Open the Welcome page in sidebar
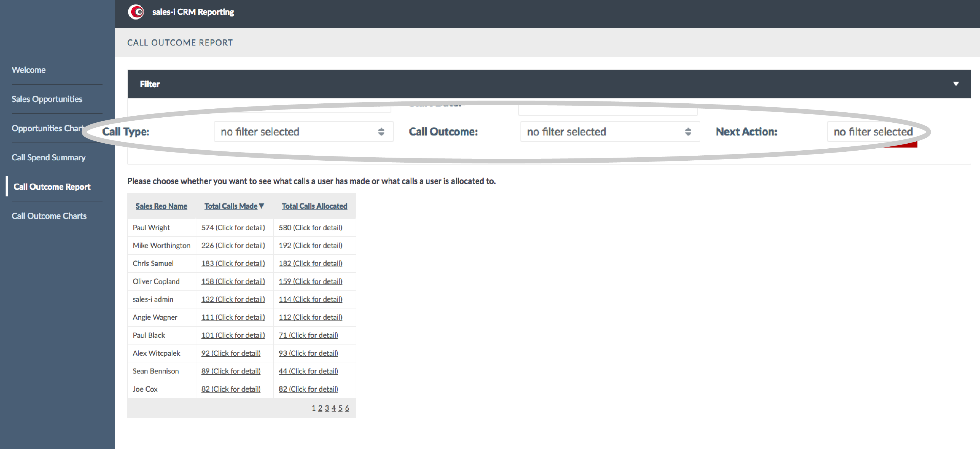This screenshot has height=449, width=980. (28, 70)
